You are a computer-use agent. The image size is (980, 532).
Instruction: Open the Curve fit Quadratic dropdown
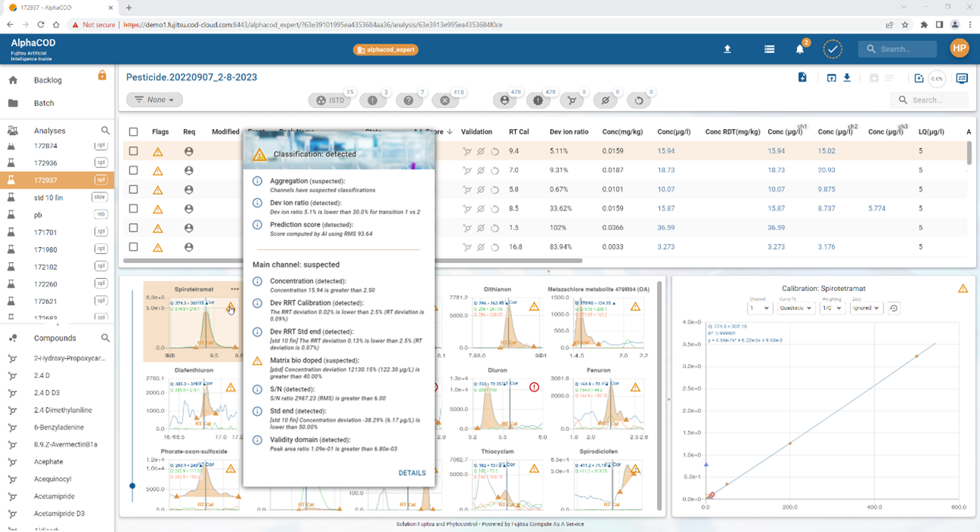pos(795,308)
